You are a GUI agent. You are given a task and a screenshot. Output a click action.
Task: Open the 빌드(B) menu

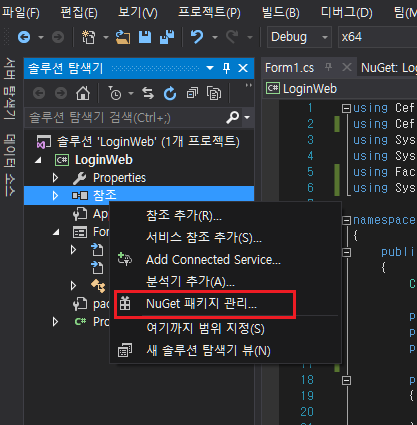(x=280, y=13)
